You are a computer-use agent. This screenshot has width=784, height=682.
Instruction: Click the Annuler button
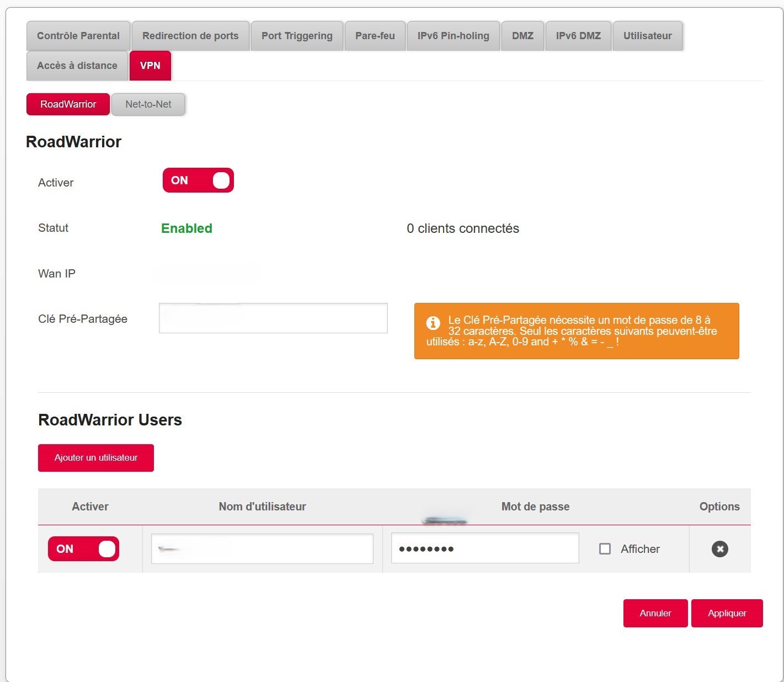point(655,613)
